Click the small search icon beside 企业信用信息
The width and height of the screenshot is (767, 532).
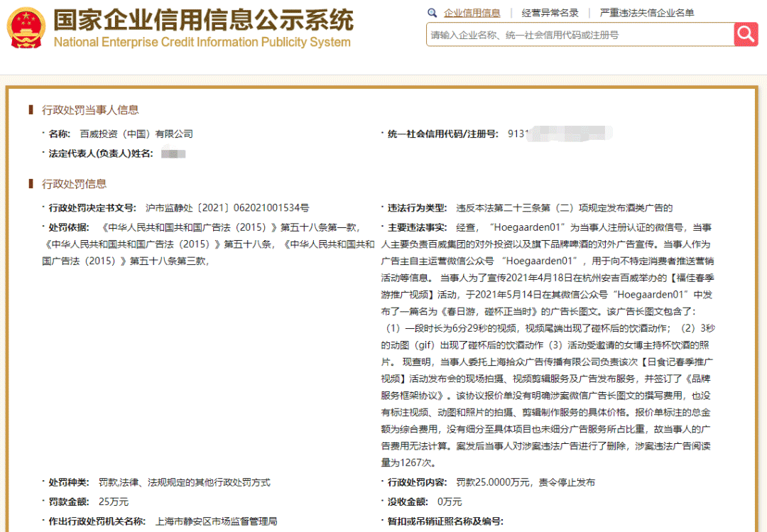pyautogui.click(x=432, y=13)
